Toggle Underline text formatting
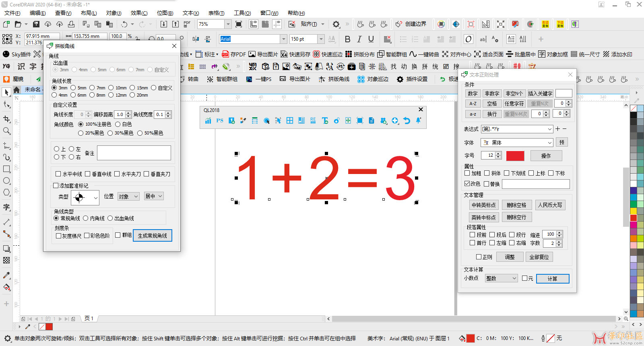 pyautogui.click(x=371, y=39)
